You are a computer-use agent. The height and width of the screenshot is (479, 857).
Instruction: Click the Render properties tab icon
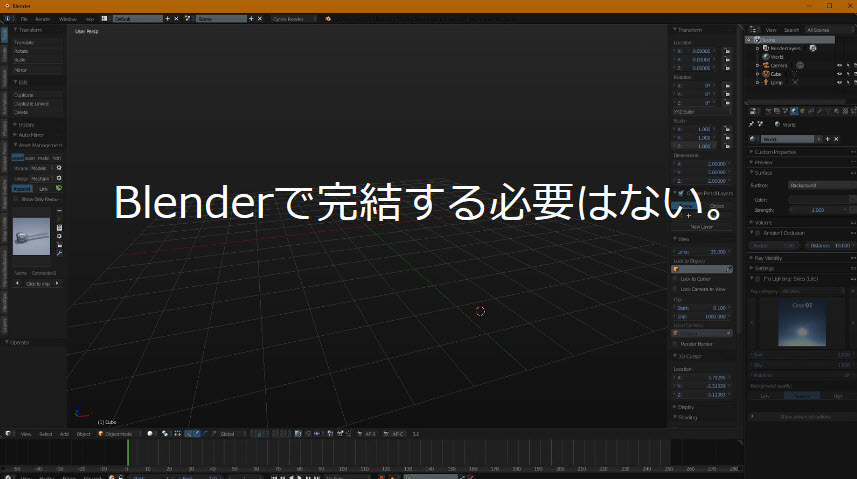click(x=768, y=111)
